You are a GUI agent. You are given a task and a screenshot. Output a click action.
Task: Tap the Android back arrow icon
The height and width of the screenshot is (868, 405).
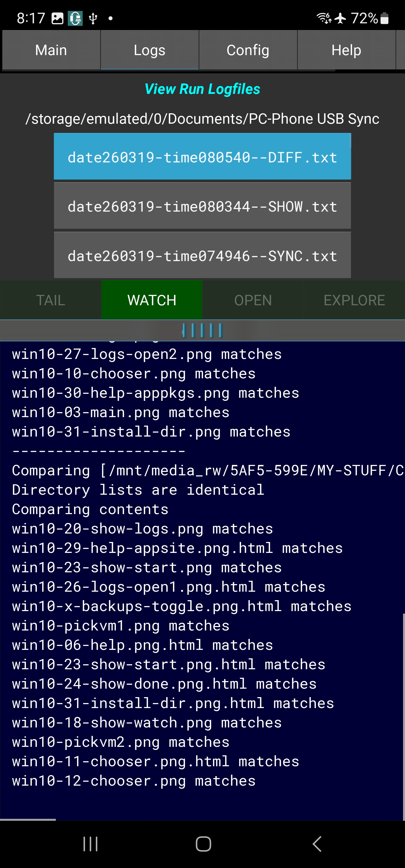coord(317,844)
